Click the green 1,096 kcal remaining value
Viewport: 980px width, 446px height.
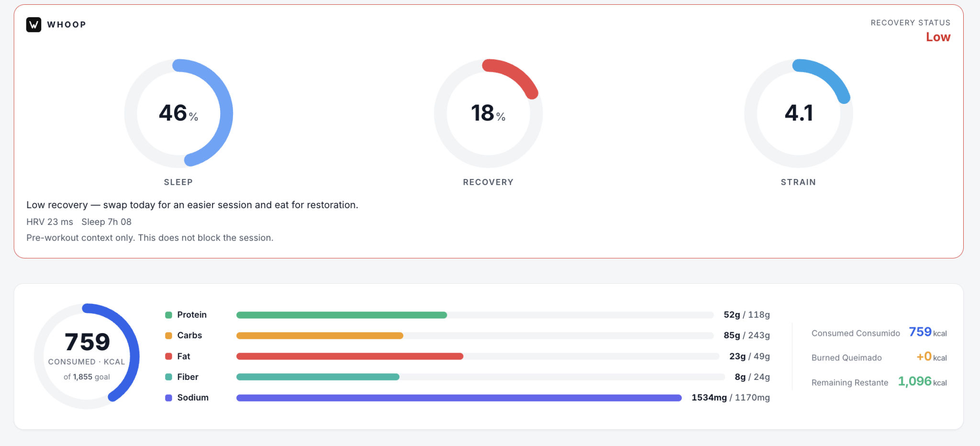(x=922, y=381)
